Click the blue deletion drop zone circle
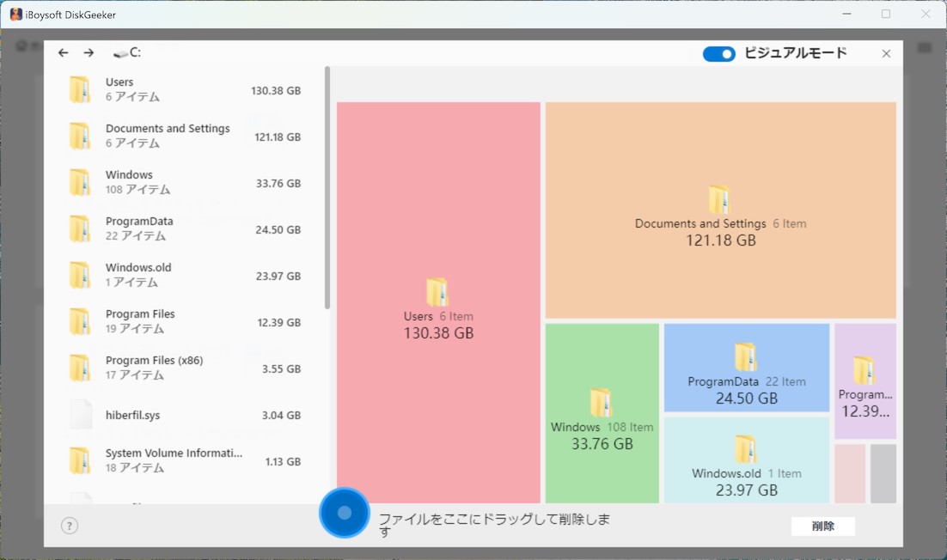This screenshot has height=560, width=947. (345, 513)
